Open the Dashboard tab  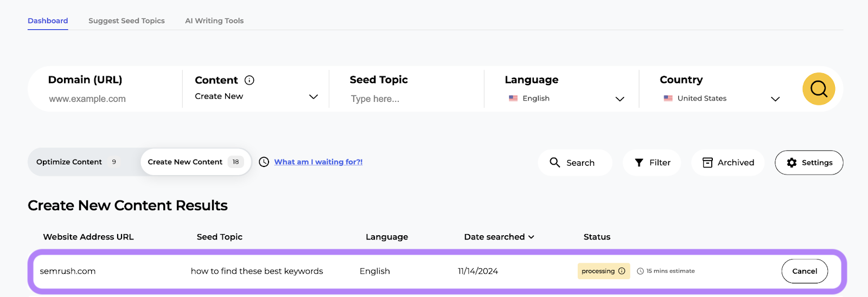point(48,21)
